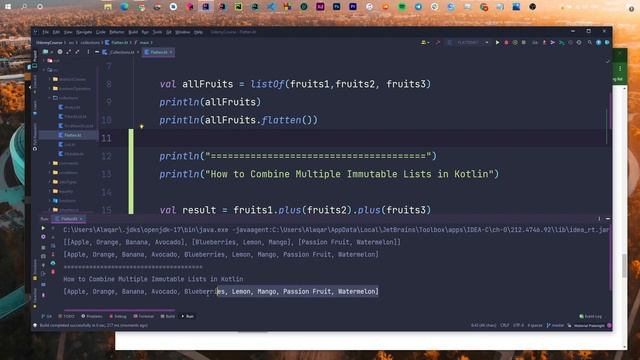
Task: Open the Code menu
Action: 101,32
